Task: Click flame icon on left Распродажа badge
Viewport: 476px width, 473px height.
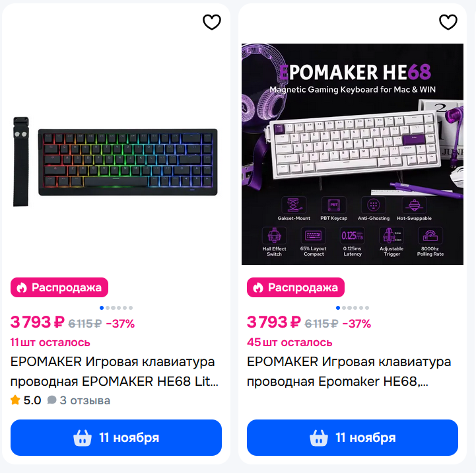Action: [22, 287]
